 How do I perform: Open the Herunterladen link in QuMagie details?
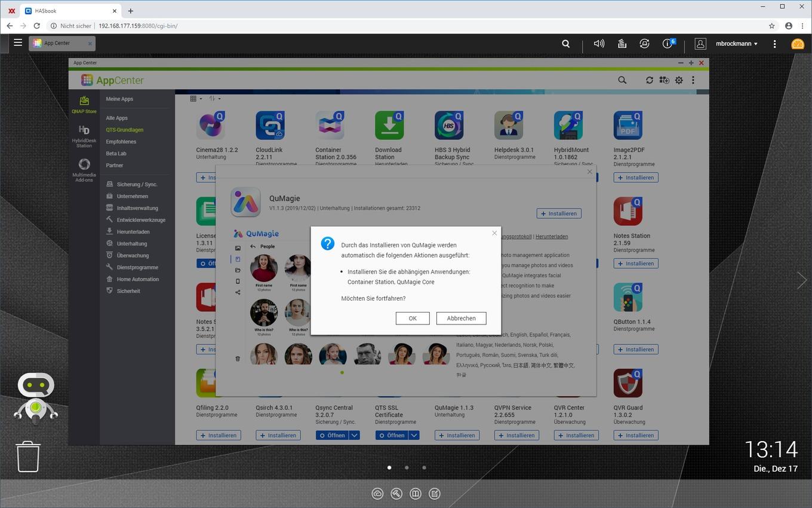(552, 237)
